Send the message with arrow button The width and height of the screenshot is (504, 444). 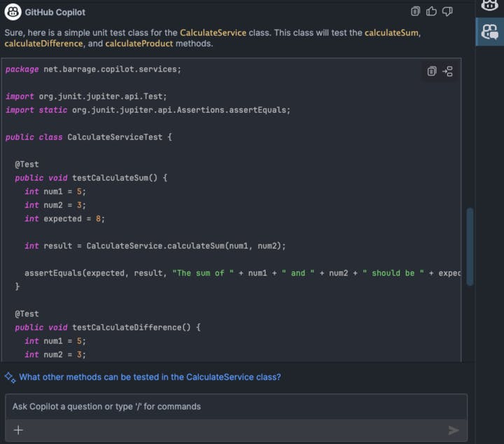[454, 430]
